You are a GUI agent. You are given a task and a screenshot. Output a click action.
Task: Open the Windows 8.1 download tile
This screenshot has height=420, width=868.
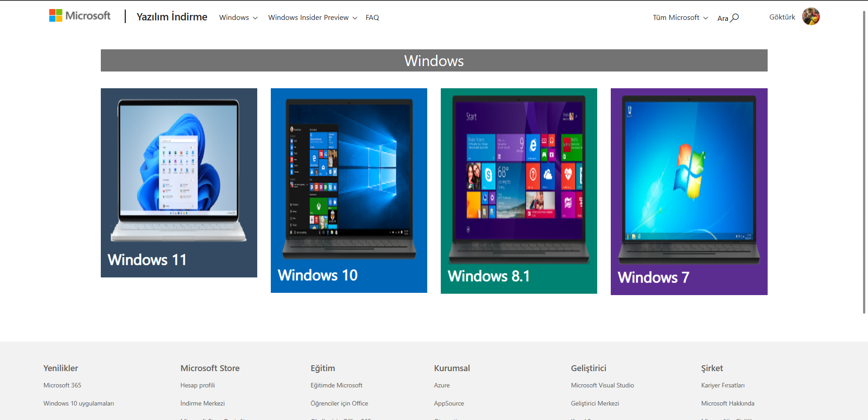(x=519, y=191)
